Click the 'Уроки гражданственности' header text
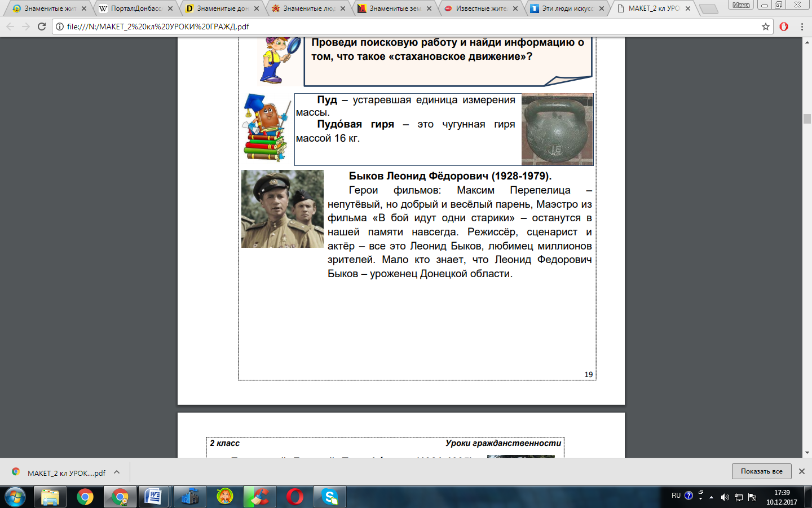The width and height of the screenshot is (812, 508). tap(504, 443)
